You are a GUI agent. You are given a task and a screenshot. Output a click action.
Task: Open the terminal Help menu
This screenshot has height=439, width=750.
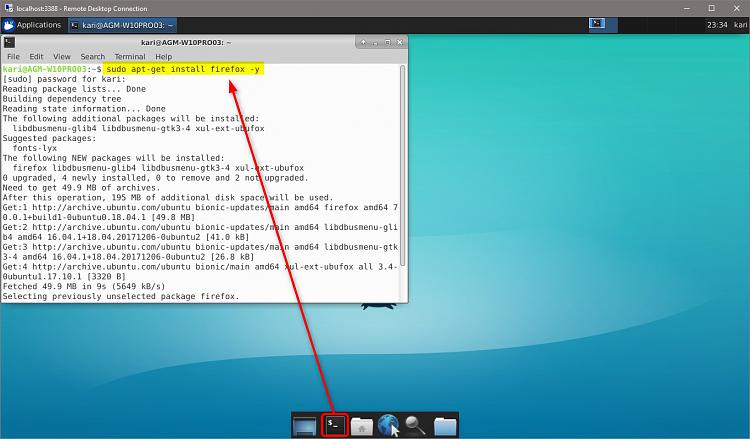(x=163, y=56)
